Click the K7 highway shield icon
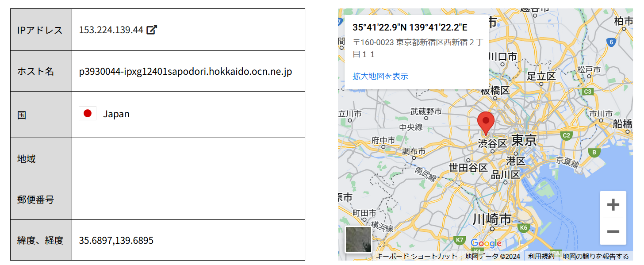The width and height of the screenshot is (644, 265). 460,240
